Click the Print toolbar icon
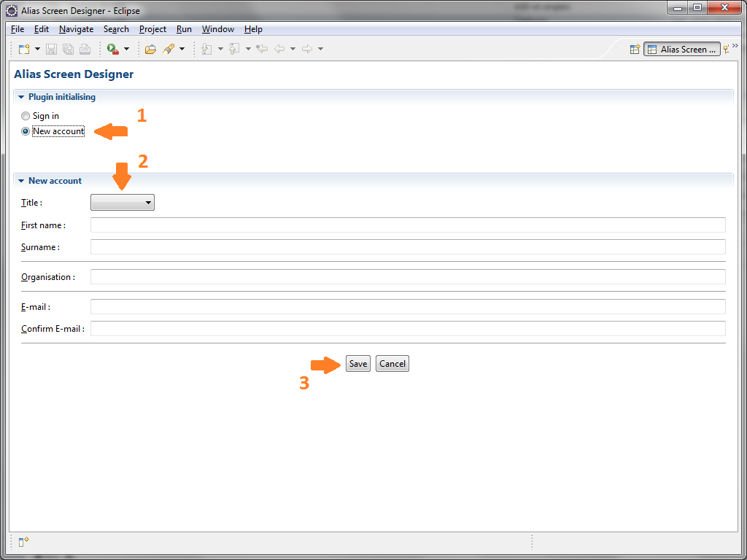The image size is (747, 560). 85,49
